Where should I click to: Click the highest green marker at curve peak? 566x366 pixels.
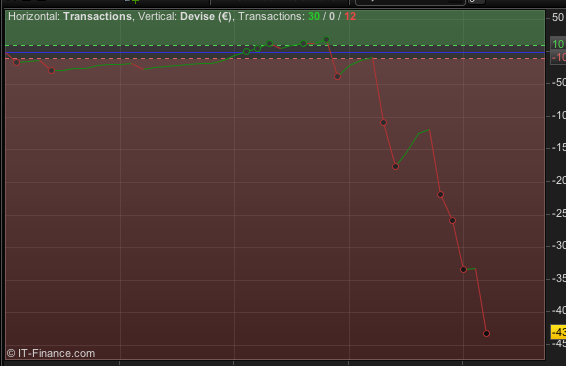click(x=326, y=39)
